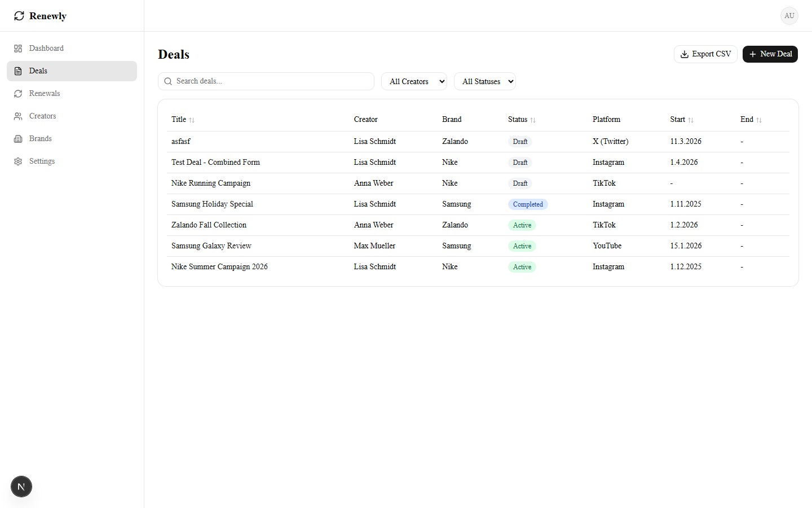Click the magnifying glass in search bar
The image size is (812, 508).
point(167,81)
